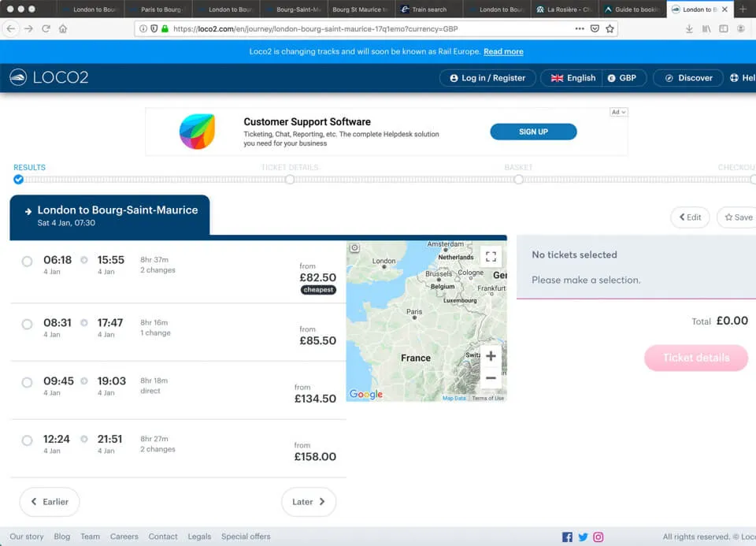Click the Save journey button
The height and width of the screenshot is (546, 756).
pyautogui.click(x=738, y=217)
